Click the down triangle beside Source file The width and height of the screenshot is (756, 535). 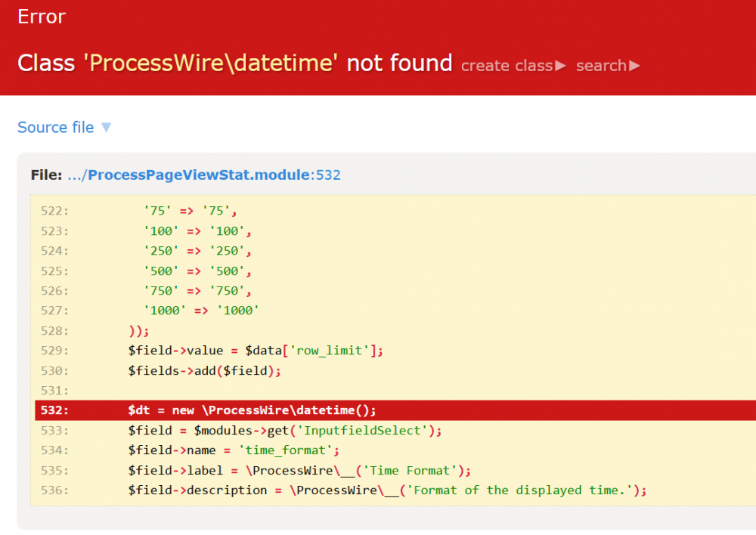107,128
